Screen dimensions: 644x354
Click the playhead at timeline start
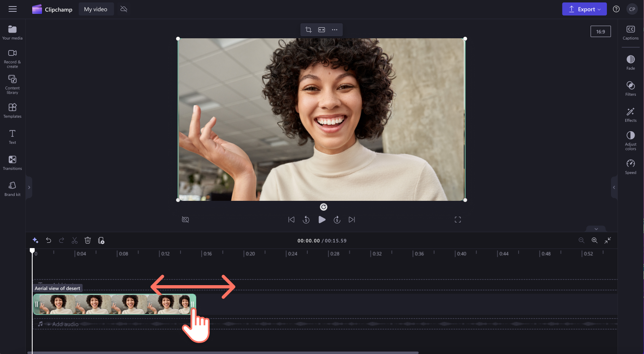pyautogui.click(x=32, y=251)
